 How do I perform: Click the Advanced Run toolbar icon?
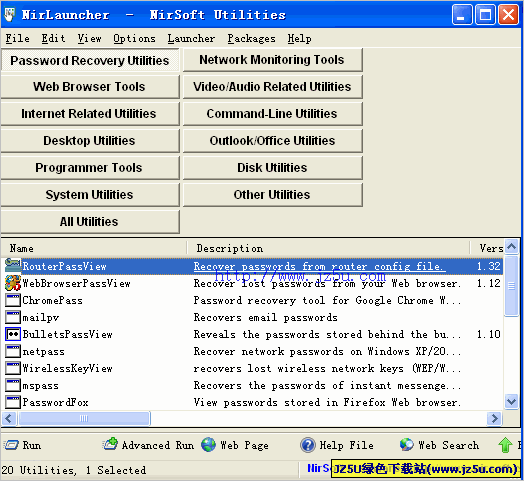click(x=110, y=444)
